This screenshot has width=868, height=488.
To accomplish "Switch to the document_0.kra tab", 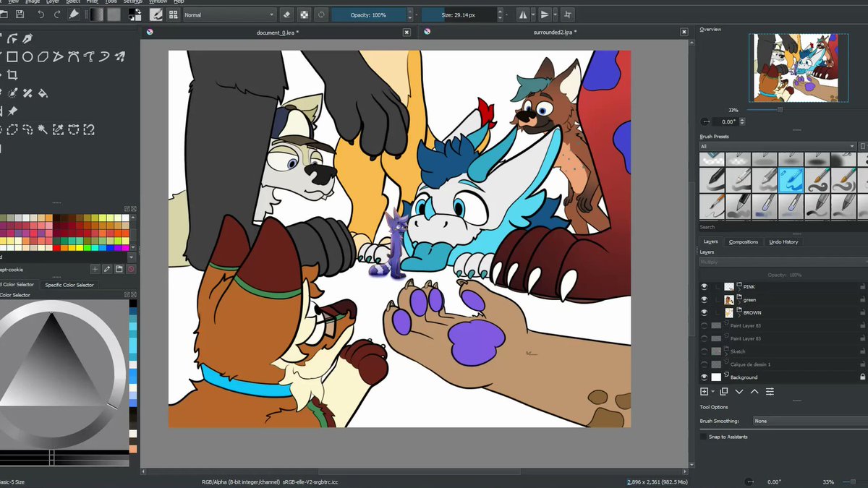I will pyautogui.click(x=278, y=33).
